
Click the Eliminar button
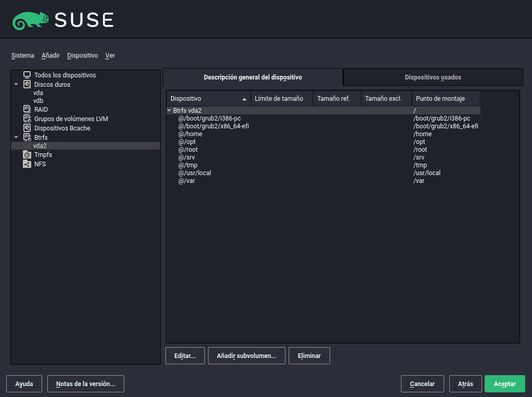[309, 356]
